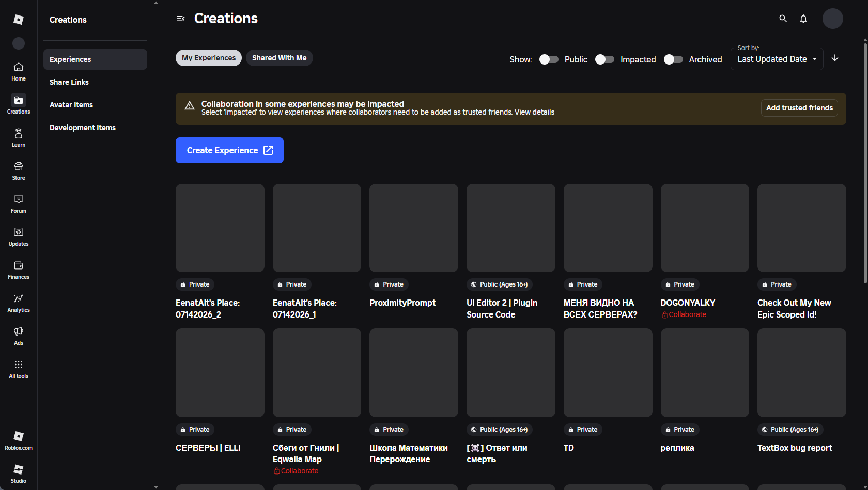This screenshot has height=490, width=868.
Task: Go to Roblox.com
Action: [x=19, y=441]
